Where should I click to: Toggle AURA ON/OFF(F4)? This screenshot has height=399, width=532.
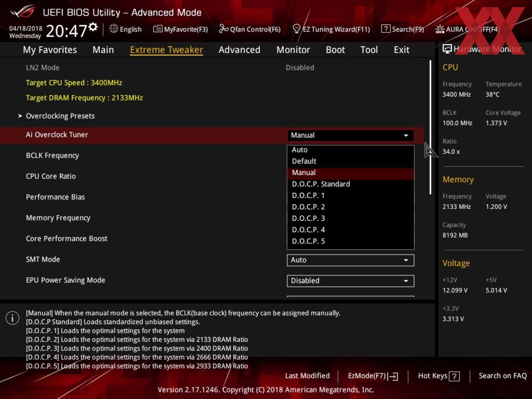467,29
